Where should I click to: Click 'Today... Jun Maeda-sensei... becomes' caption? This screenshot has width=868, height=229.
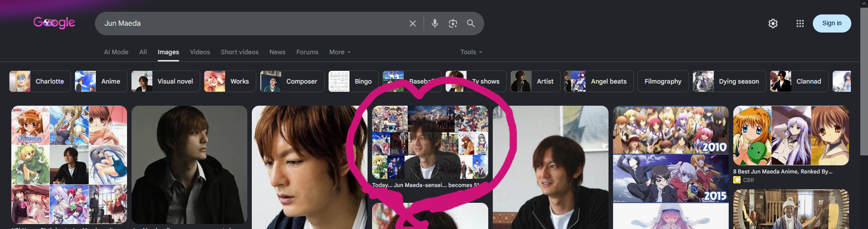[x=425, y=185]
